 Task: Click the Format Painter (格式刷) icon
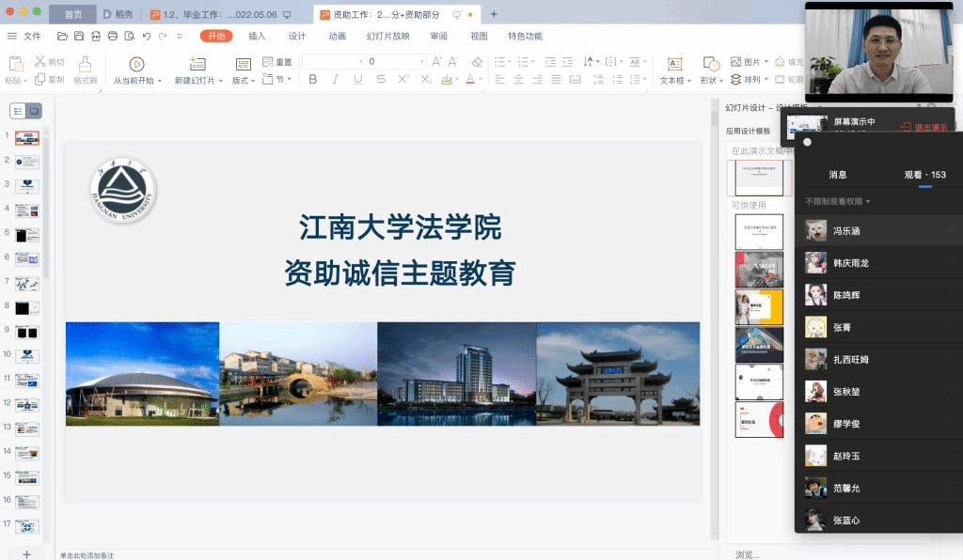pos(85,65)
